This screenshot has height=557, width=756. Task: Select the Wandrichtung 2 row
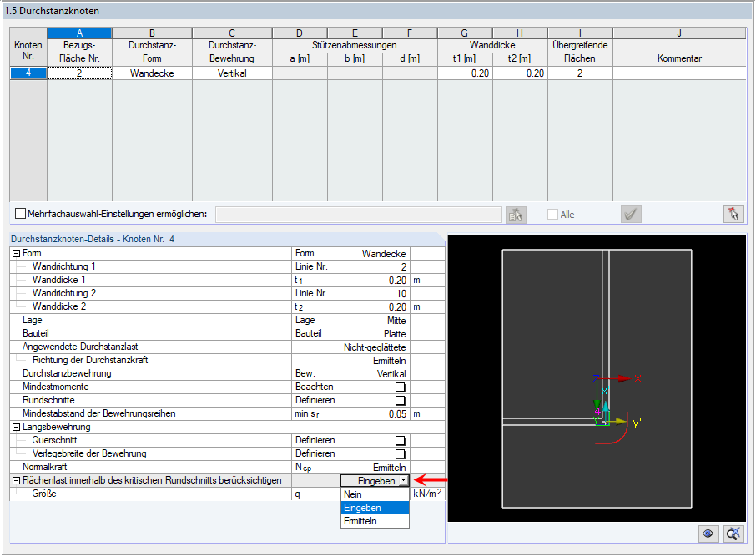pos(227,293)
